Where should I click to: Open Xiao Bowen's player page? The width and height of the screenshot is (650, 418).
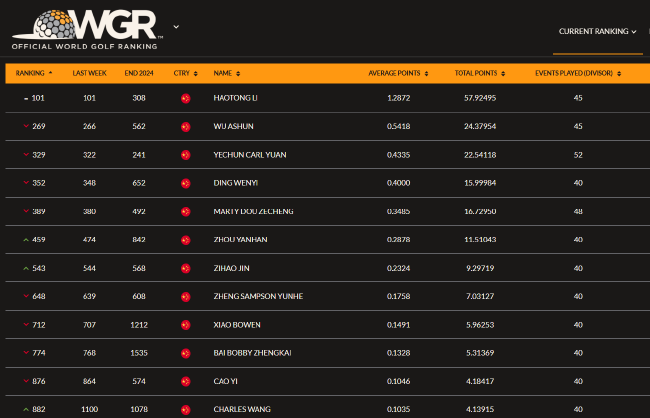tap(237, 325)
